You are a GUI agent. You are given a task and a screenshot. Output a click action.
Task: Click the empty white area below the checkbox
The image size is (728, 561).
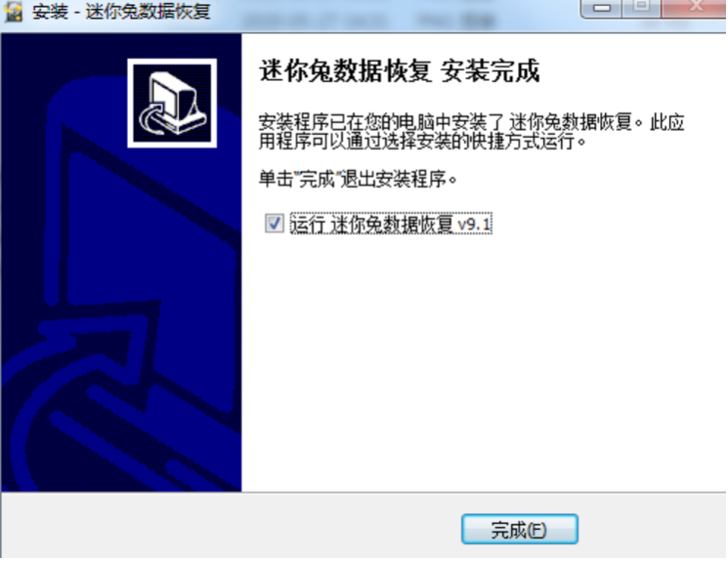coord(483,363)
